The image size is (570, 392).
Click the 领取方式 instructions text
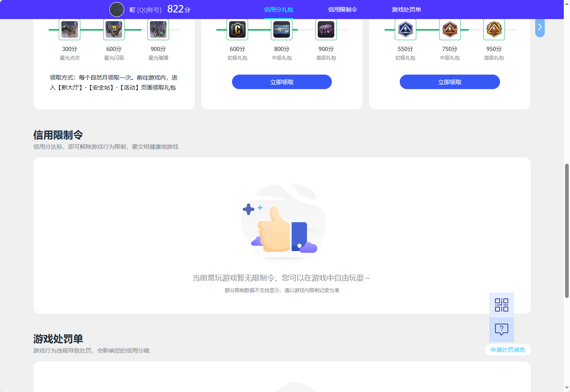point(114,82)
